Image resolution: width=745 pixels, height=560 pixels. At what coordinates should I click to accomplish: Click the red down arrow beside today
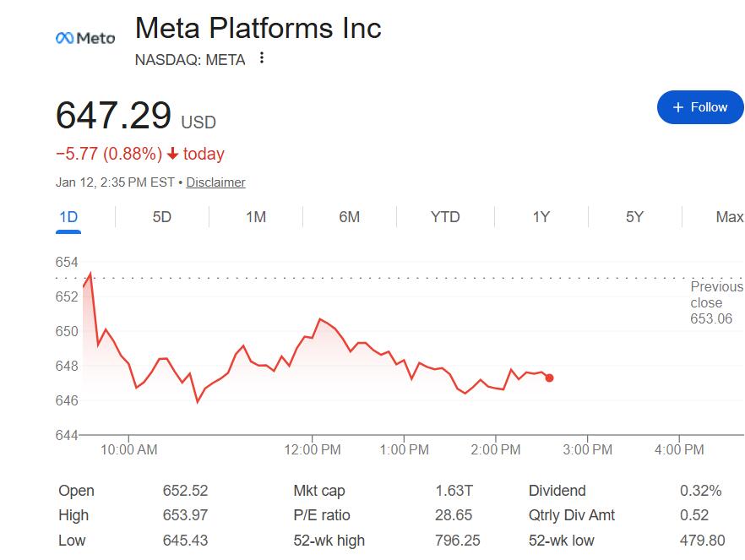(x=172, y=155)
